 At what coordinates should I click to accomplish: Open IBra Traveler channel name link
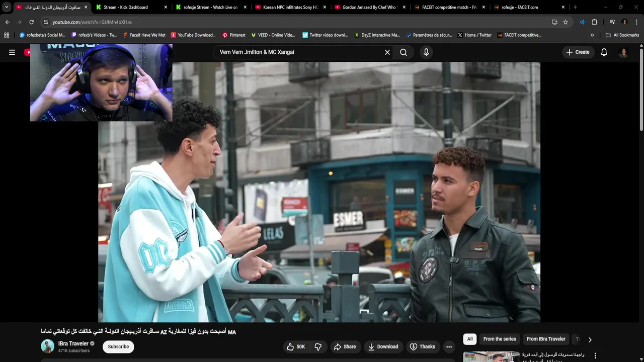click(x=73, y=343)
